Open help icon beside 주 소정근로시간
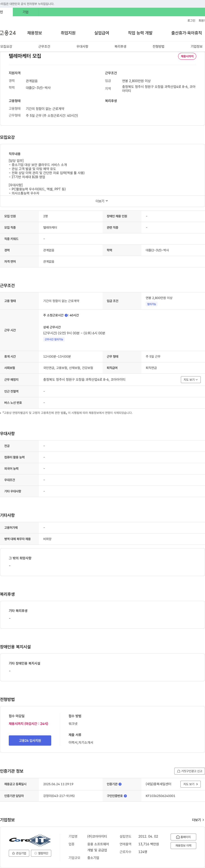 [66, 315]
